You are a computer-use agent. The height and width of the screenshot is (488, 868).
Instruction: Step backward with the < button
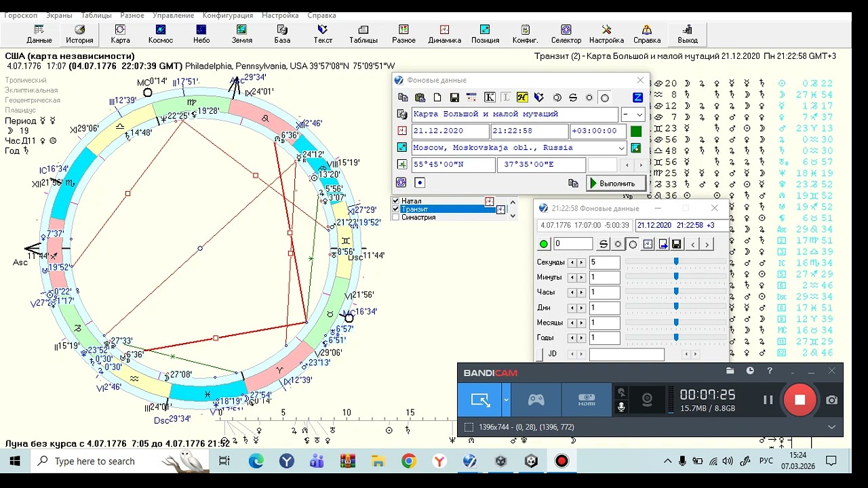click(693, 244)
